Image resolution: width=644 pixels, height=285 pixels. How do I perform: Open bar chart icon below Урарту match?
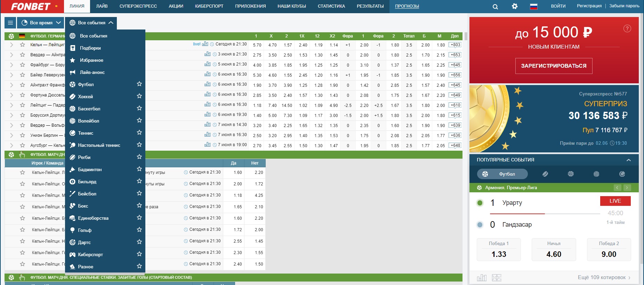click(482, 277)
